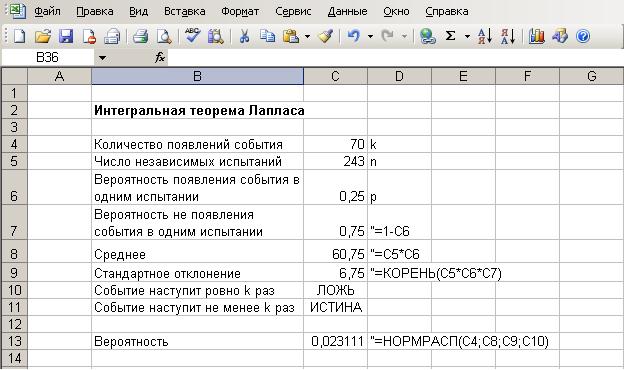Image resolution: width=624 pixels, height=370 pixels.
Task: Click into the formula bar input
Action: pos(396,58)
